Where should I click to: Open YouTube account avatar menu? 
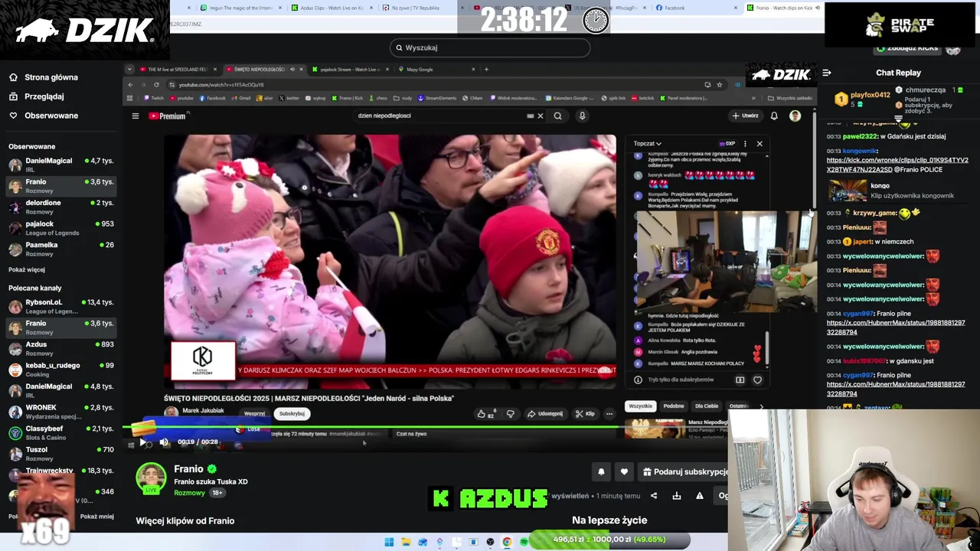(795, 116)
